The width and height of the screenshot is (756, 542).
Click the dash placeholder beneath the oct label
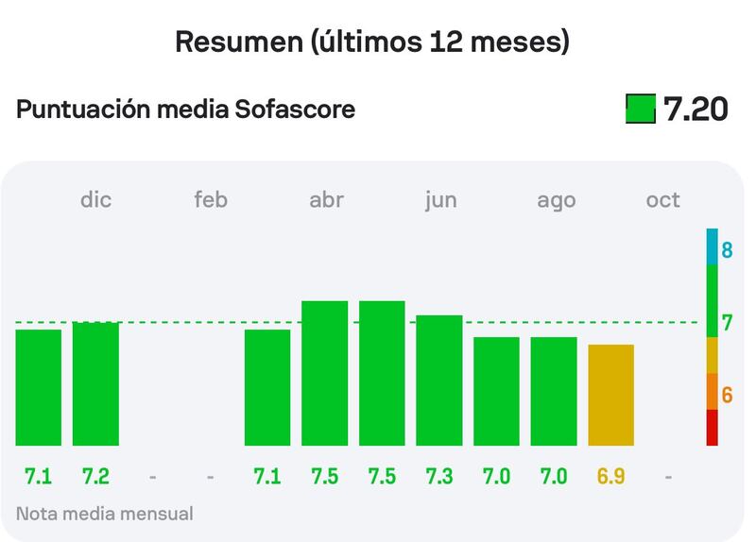pos(668,478)
